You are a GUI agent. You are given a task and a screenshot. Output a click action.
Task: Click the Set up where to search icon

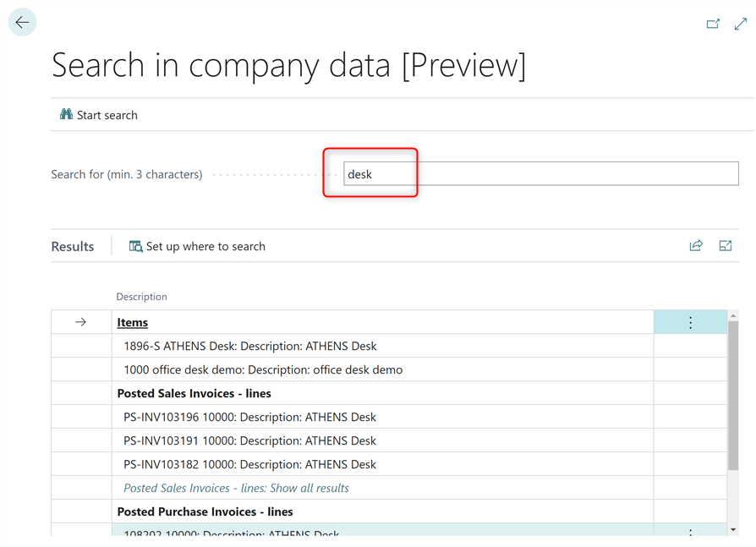135,247
